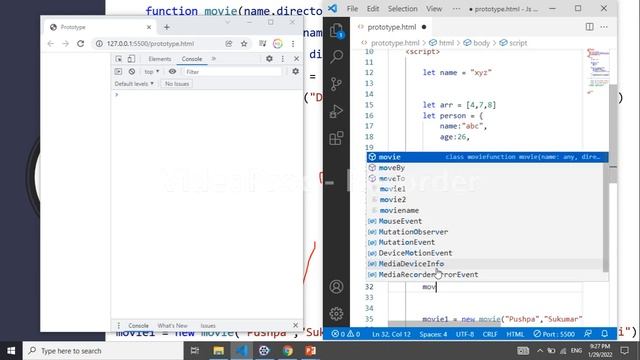Image resolution: width=640 pixels, height=360 pixels.
Task: Click html in breadcrumb
Action: [446, 43]
